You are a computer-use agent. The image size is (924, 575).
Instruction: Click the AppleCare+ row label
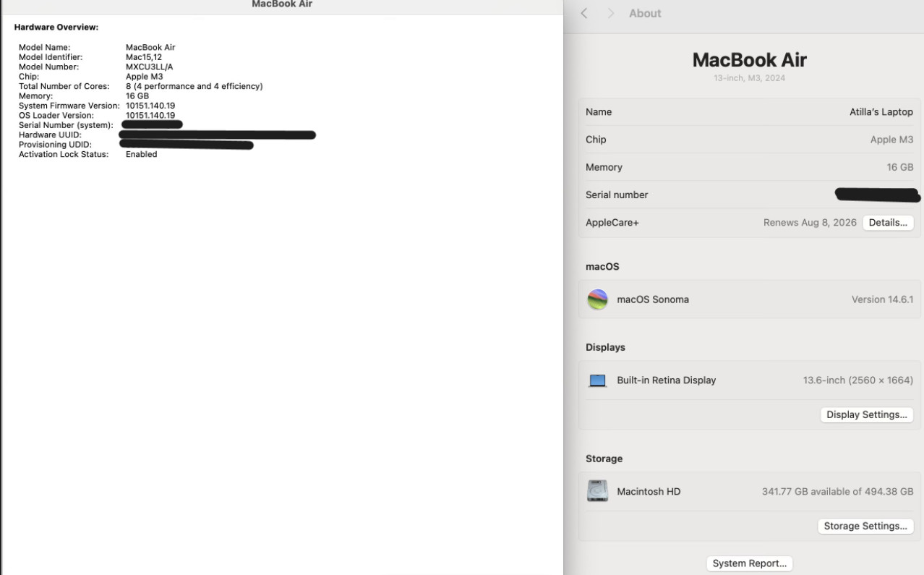click(612, 223)
